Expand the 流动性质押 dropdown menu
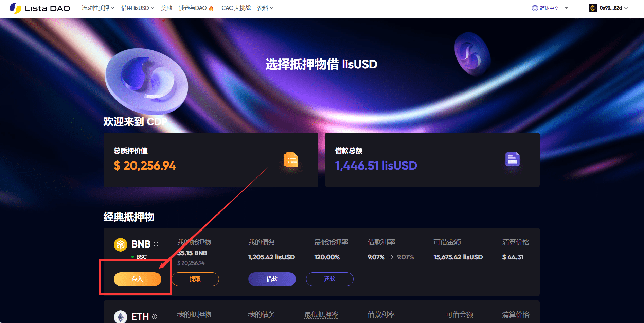The width and height of the screenshot is (644, 323). point(98,8)
